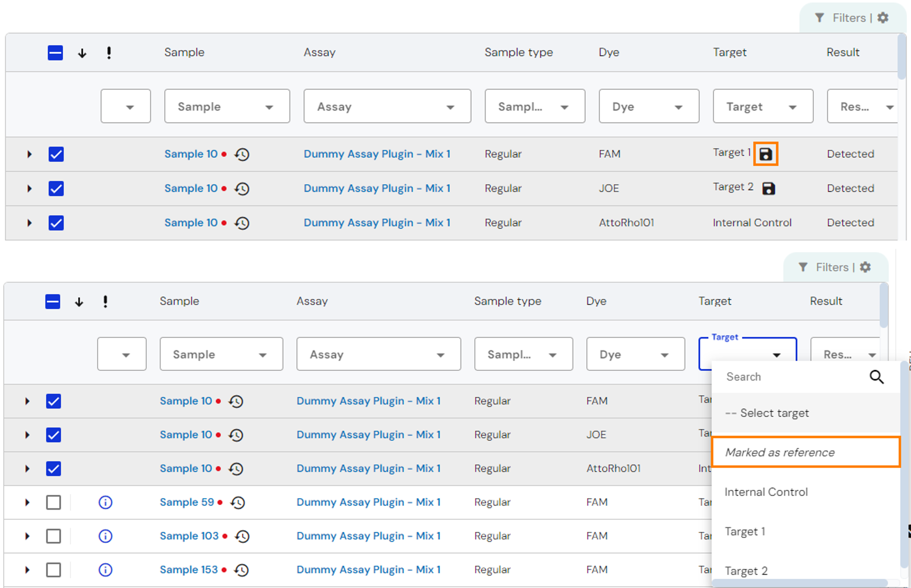Click the magnifier icon in the target search box

click(877, 377)
